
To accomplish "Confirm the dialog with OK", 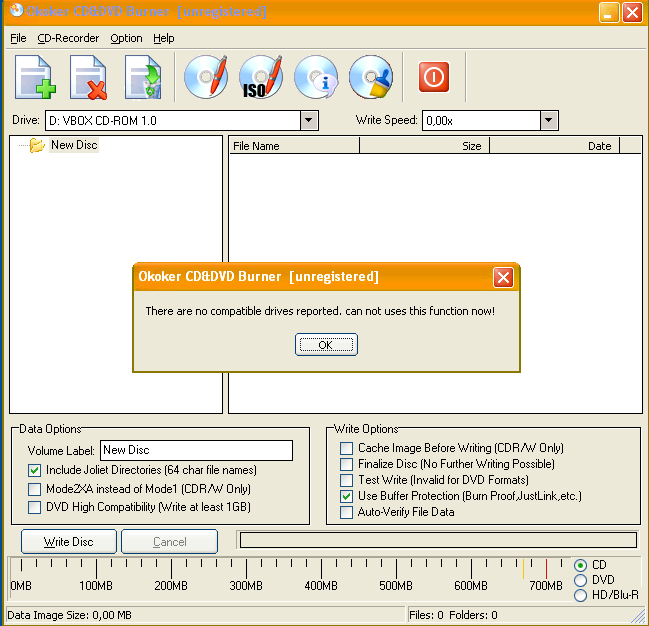I will pyautogui.click(x=326, y=344).
